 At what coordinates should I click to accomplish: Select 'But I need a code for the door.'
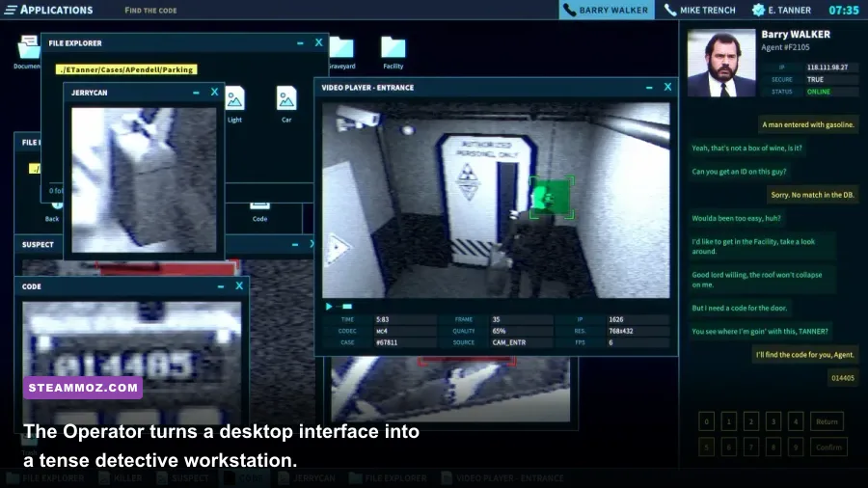pyautogui.click(x=739, y=309)
